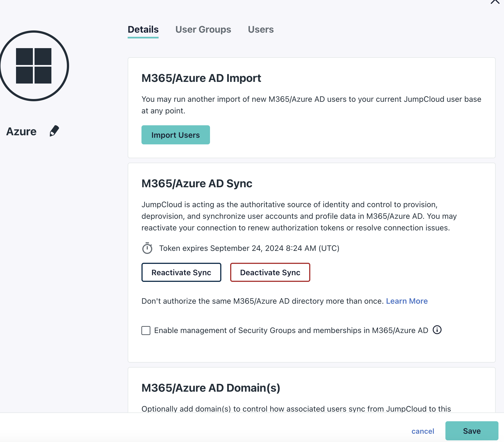Click the M365/Azure AD Domain(s) heading
The image size is (504, 442).
click(x=211, y=388)
